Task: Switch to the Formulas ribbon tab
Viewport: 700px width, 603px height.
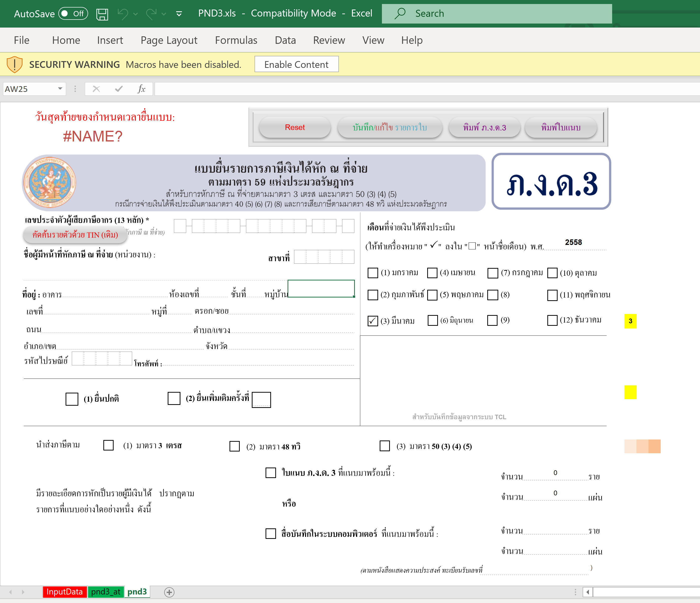Action: click(236, 40)
